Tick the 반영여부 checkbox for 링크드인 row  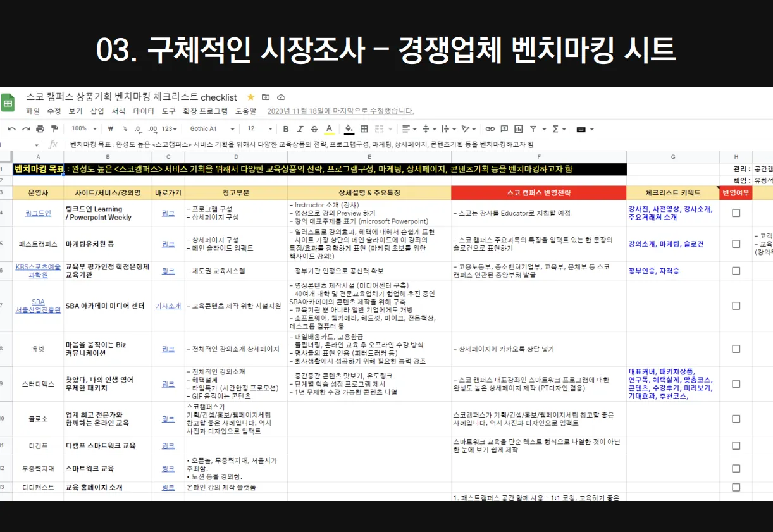point(736,213)
